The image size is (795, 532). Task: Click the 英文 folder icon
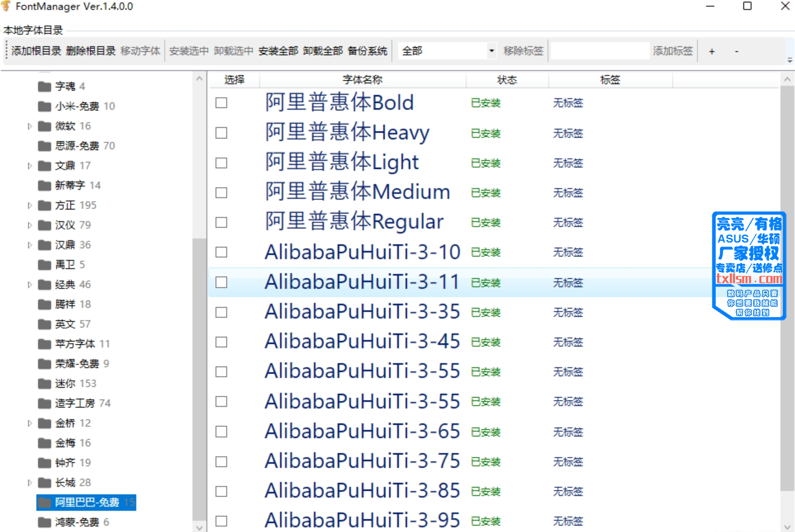click(x=45, y=324)
